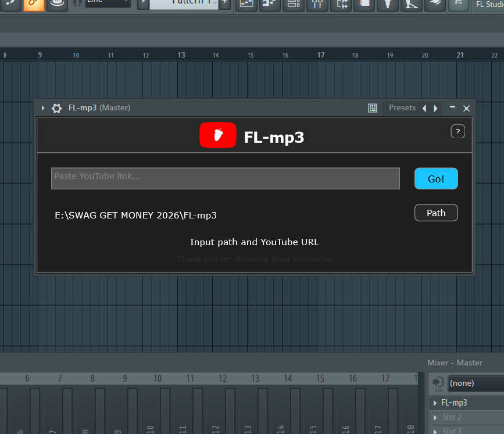
Task: Select next preset arrow
Action: pyautogui.click(x=435, y=108)
